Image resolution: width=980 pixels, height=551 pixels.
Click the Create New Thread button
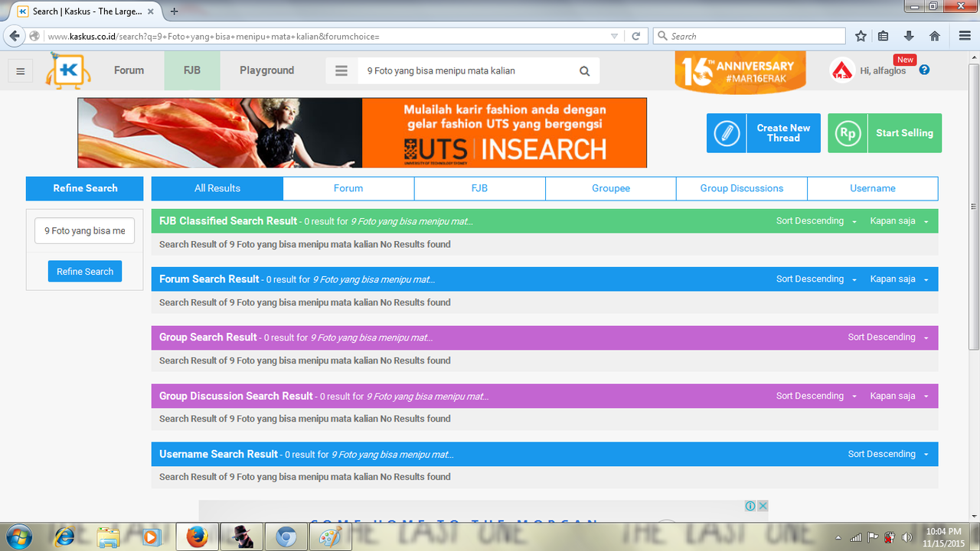764,133
